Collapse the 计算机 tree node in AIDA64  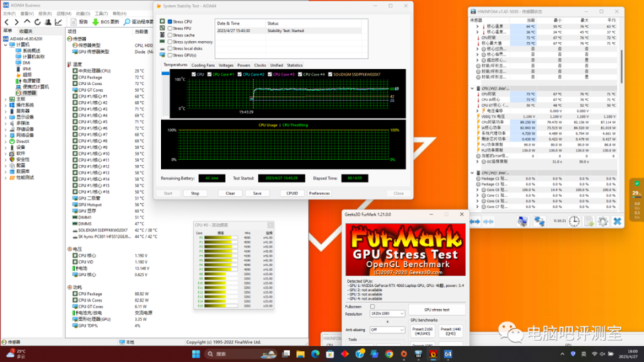pyautogui.click(x=5, y=44)
